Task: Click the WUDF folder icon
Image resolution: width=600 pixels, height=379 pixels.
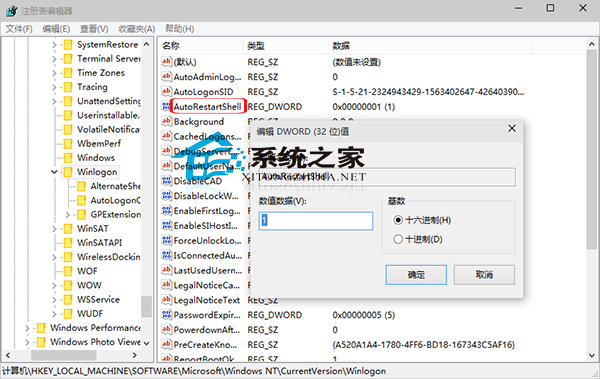Action: (68, 314)
